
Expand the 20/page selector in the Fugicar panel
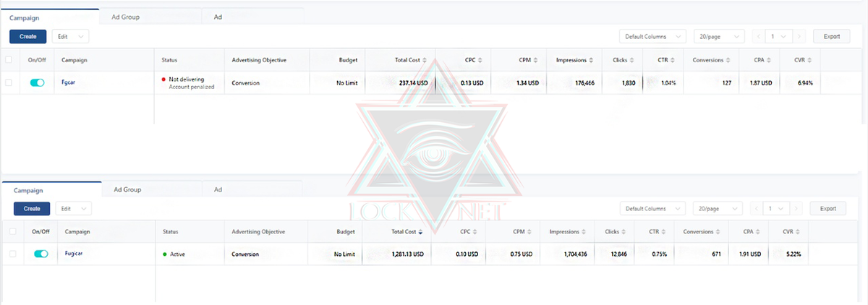[717, 208]
